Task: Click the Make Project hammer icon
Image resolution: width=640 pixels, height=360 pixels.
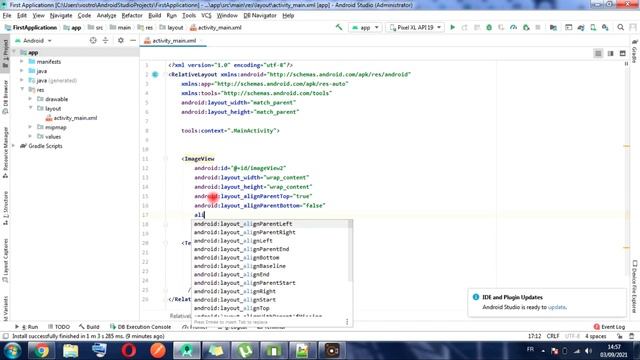Action: pos(339,27)
